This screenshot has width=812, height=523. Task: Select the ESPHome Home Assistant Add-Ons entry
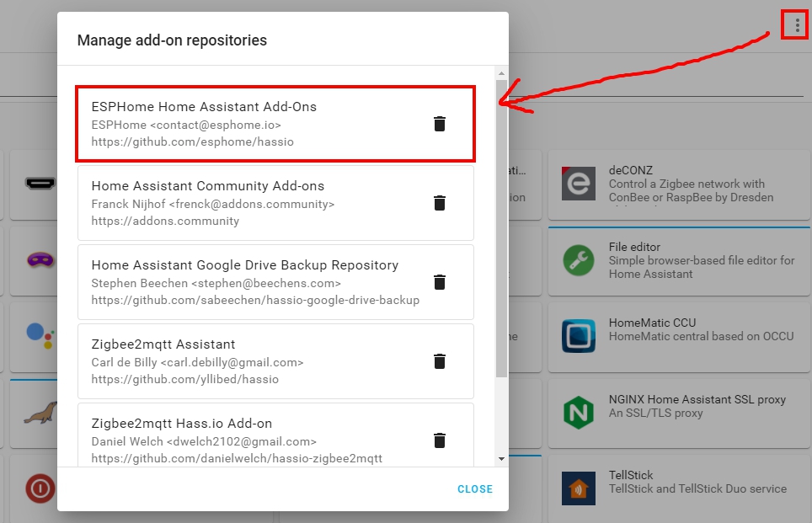point(275,124)
